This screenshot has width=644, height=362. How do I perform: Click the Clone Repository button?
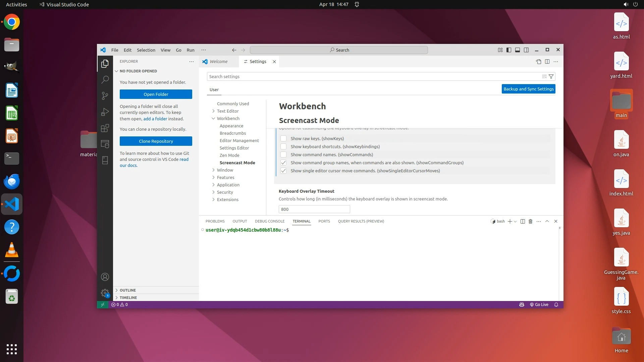[x=156, y=141]
